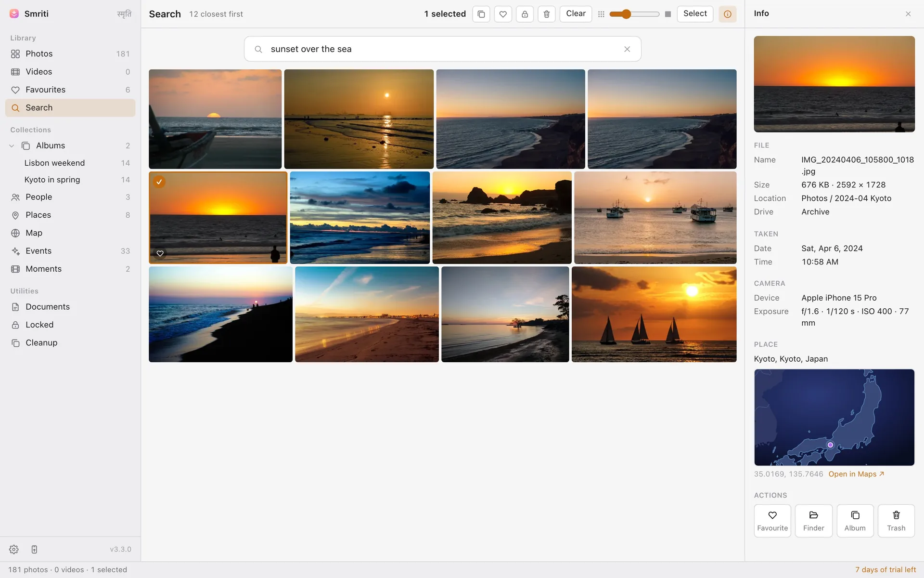Viewport: 924px width, 578px height.
Task: Click the search query input field
Action: pyautogui.click(x=443, y=49)
